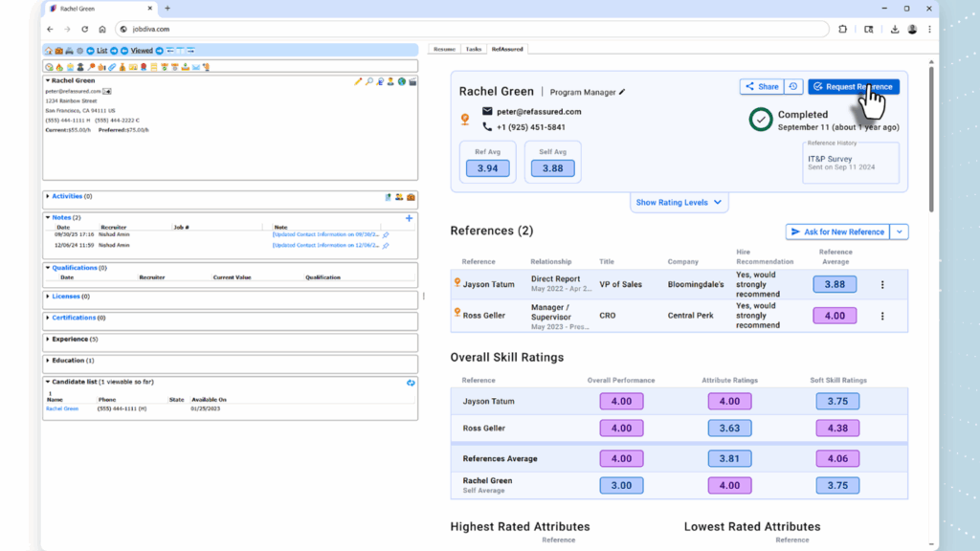Screen dimensions: 980x551
Task: Click the globe icon in the candidate header
Action: click(402, 82)
